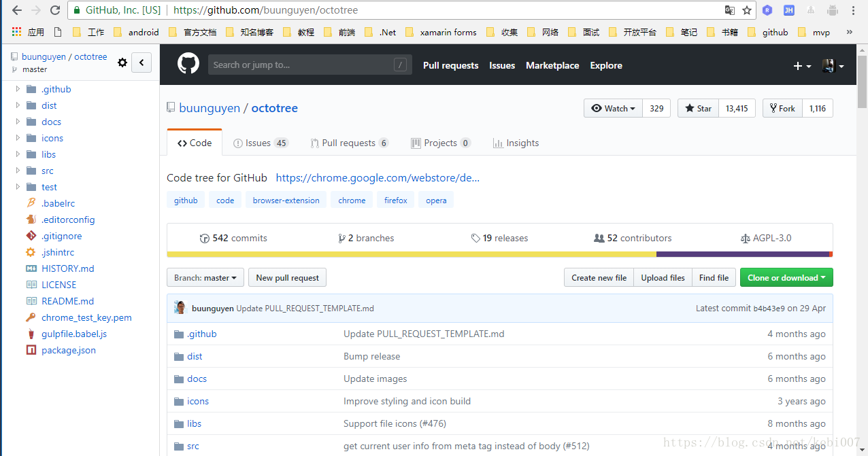Click the GitHub octocat logo
868x456 pixels.
188,65
